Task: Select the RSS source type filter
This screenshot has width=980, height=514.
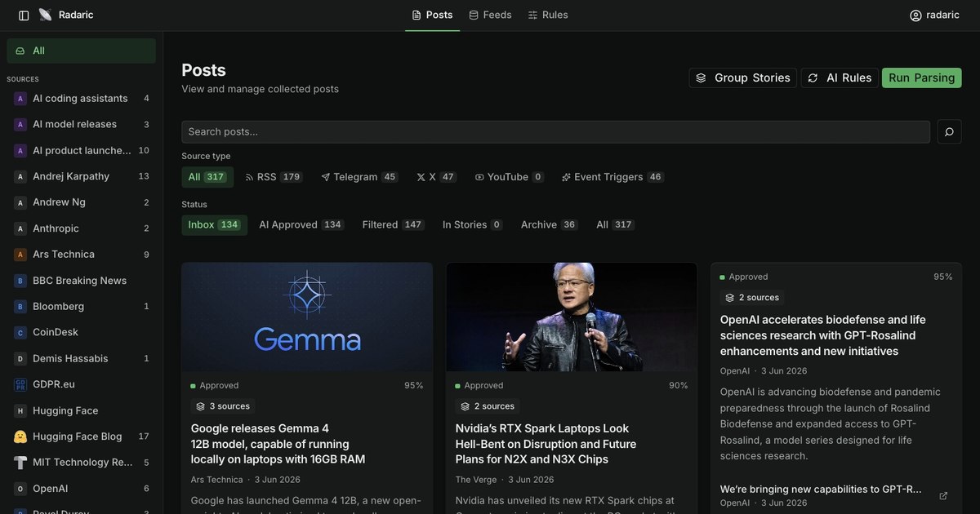Action: click(274, 177)
